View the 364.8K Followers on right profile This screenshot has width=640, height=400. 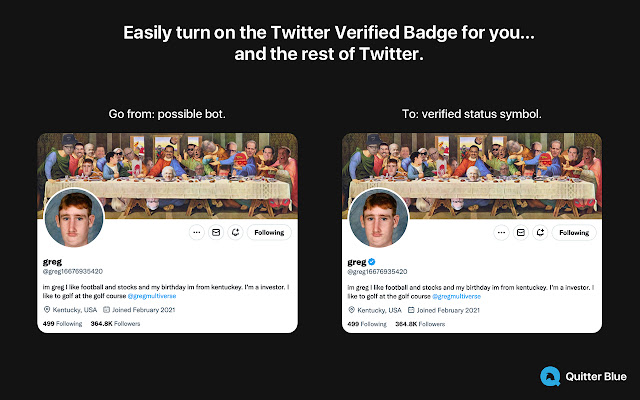[422, 324]
